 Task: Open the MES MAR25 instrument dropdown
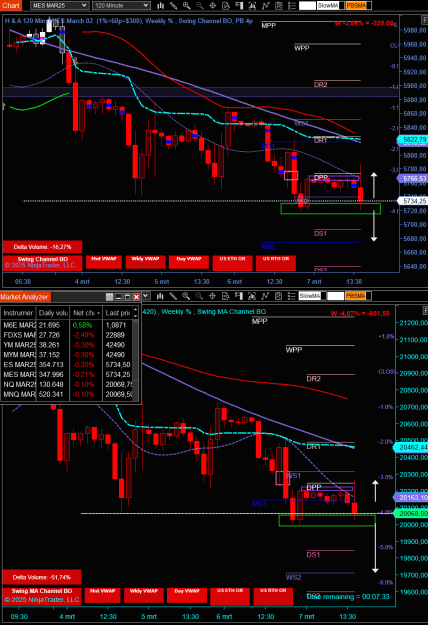tap(59, 6)
